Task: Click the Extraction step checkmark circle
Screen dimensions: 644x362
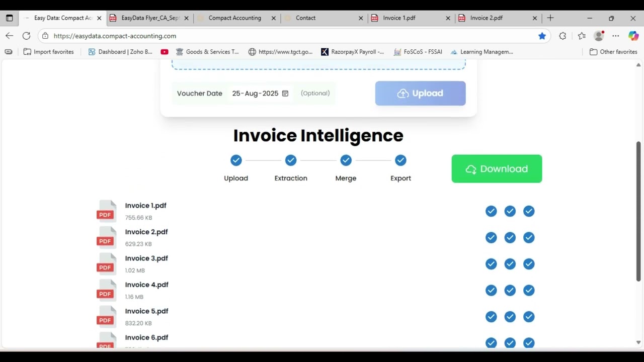Action: [291, 160]
